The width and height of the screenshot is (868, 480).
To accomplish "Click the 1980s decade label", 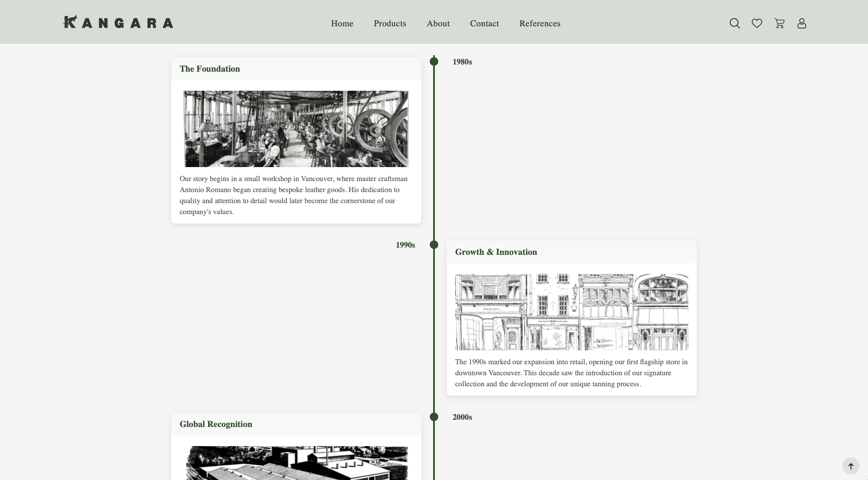I will click(462, 62).
